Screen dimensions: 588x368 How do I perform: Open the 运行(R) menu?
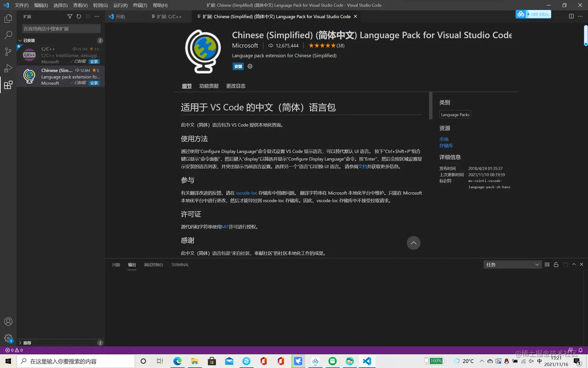tap(120, 5)
